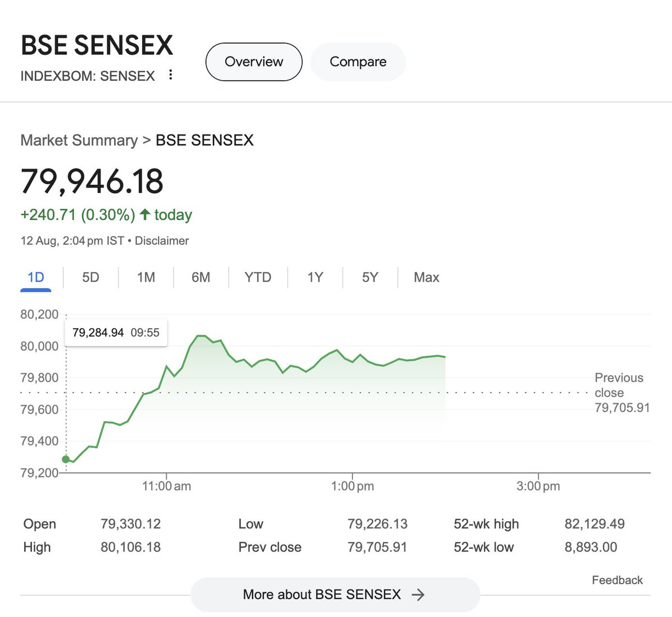Click the 80,200 y-axis label
Screen dimensions: 672x617
[x=39, y=314]
